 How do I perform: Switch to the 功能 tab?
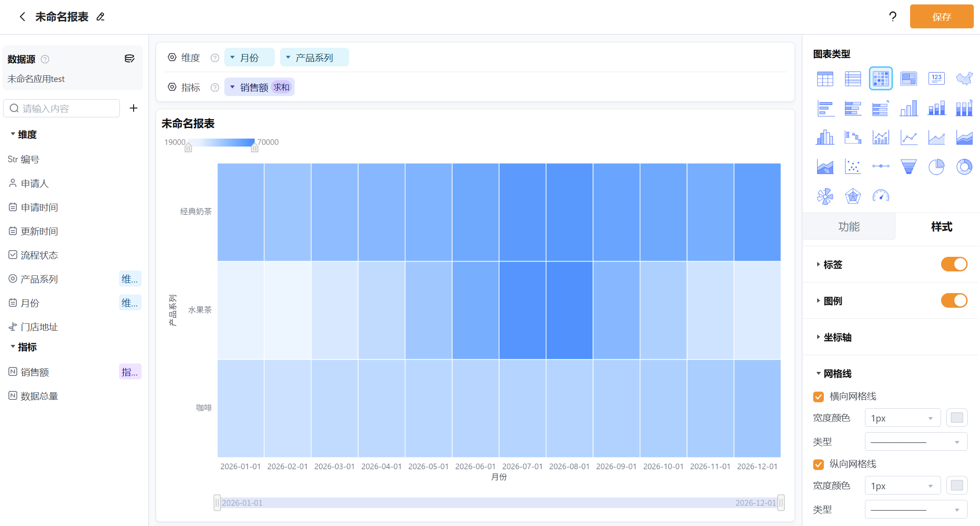click(x=849, y=227)
